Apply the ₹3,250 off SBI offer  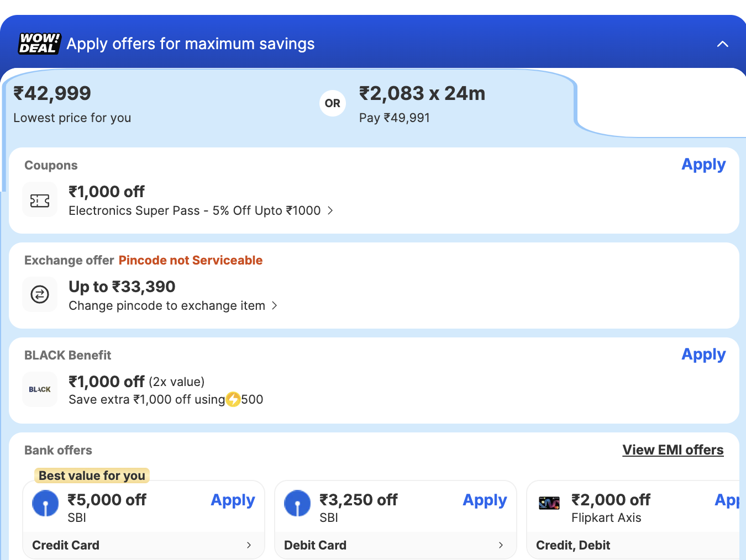(x=485, y=500)
